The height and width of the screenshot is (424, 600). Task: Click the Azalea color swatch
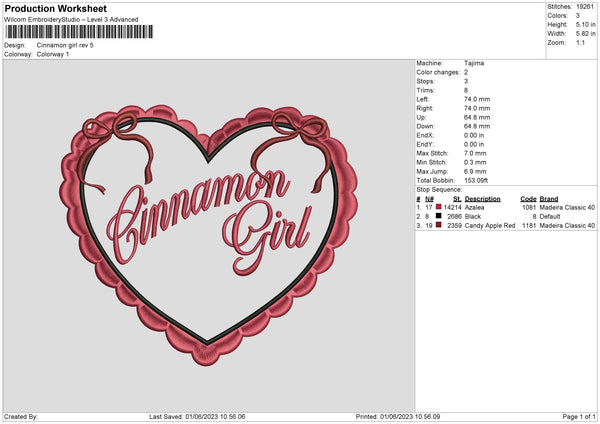point(439,207)
